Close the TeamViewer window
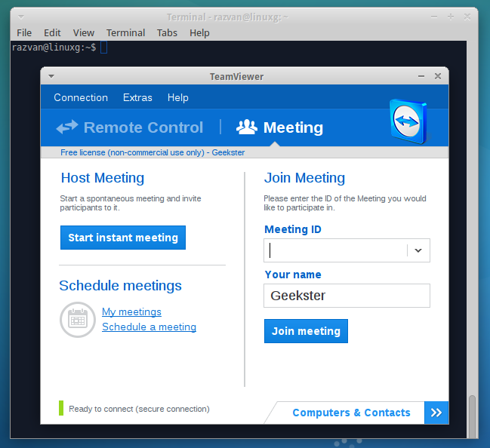Image resolution: width=490 pixels, height=448 pixels. click(x=438, y=76)
